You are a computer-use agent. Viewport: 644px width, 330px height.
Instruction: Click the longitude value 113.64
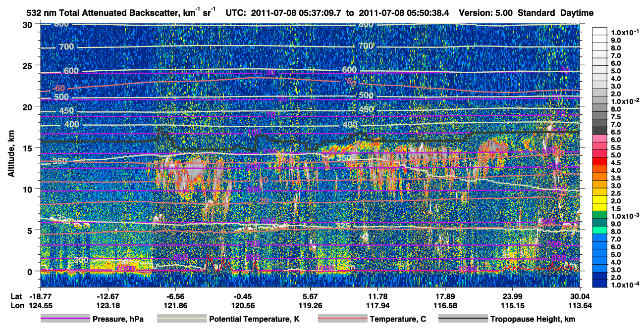[x=580, y=305]
